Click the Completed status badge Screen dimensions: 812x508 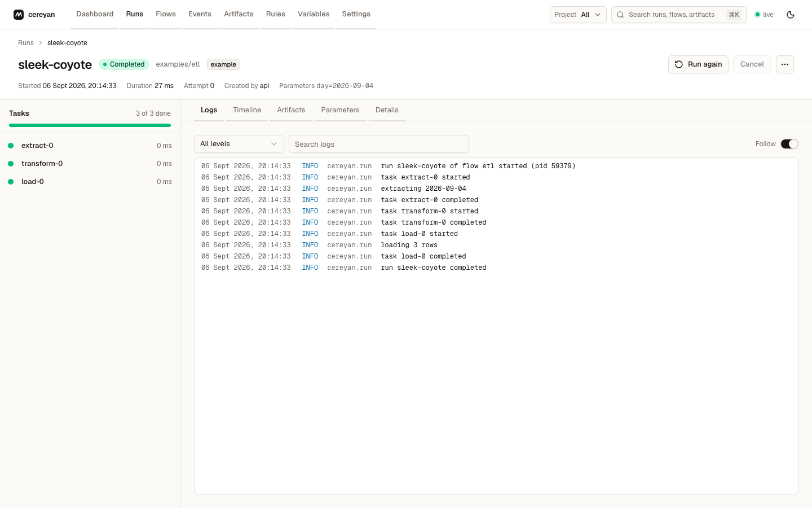124,64
